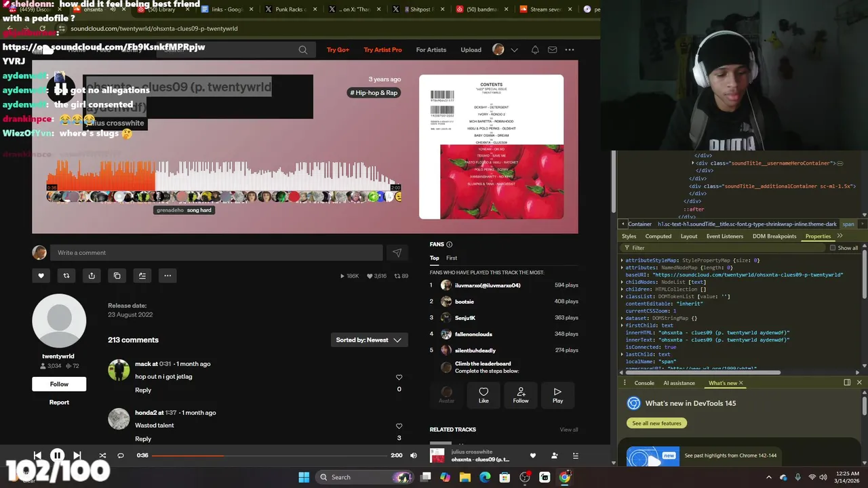The width and height of the screenshot is (868, 488).
Task: Open the Console drawer tab
Action: pos(644,383)
